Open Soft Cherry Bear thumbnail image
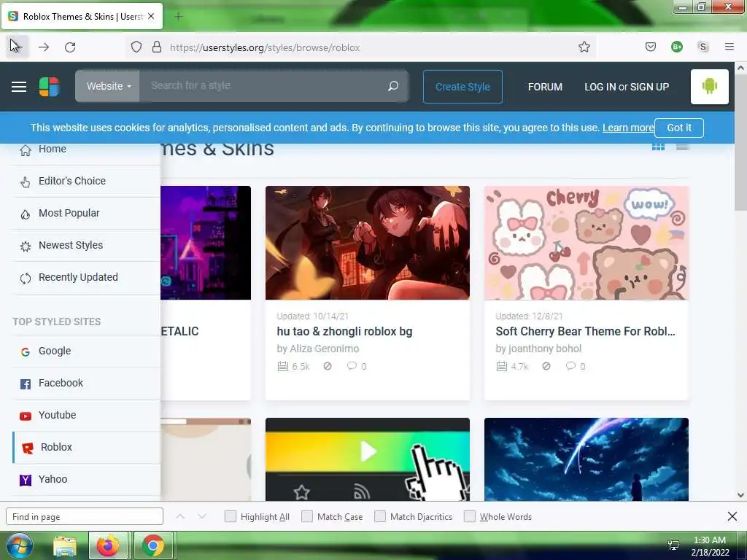This screenshot has height=560, width=747. click(x=586, y=243)
